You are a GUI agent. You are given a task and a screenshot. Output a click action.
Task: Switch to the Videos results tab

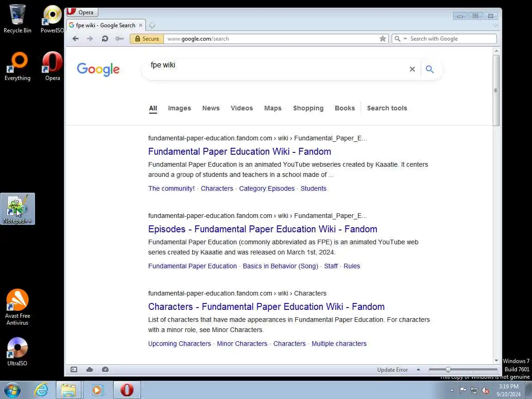tap(242, 108)
